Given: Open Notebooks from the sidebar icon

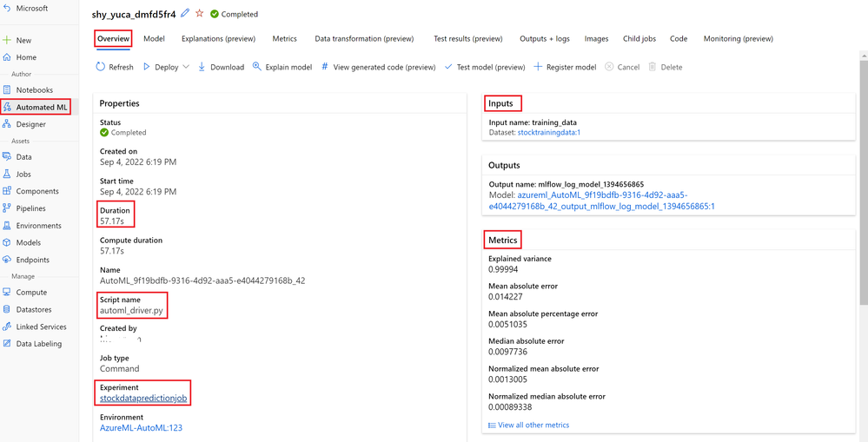Looking at the screenshot, I should pyautogui.click(x=7, y=89).
